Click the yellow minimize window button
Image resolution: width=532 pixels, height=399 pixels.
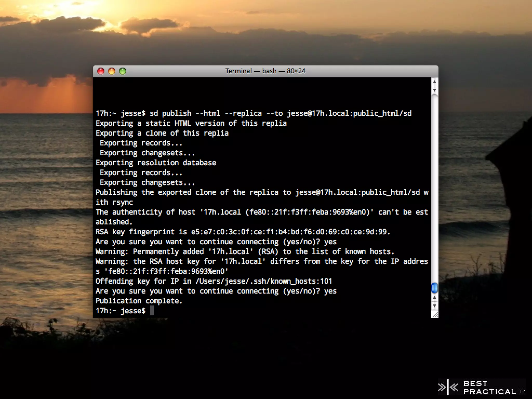112,71
